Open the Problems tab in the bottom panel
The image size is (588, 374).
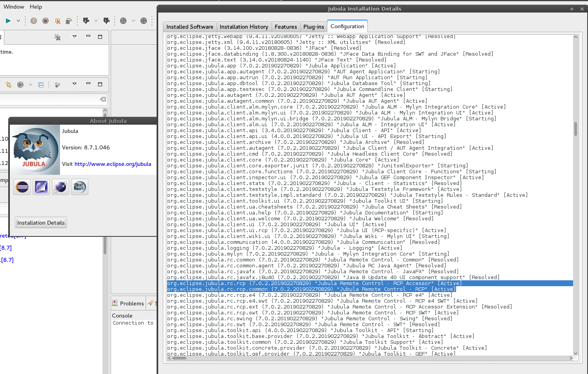pos(128,303)
